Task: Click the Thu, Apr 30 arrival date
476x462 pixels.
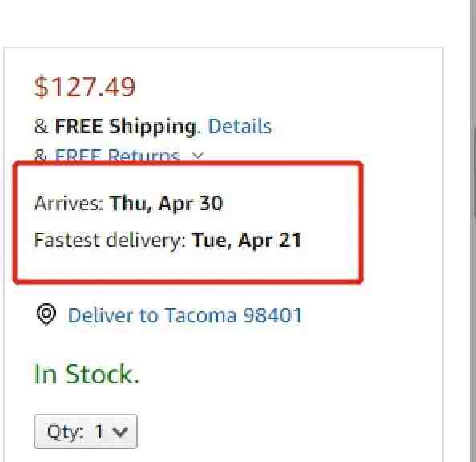Action: 166,203
